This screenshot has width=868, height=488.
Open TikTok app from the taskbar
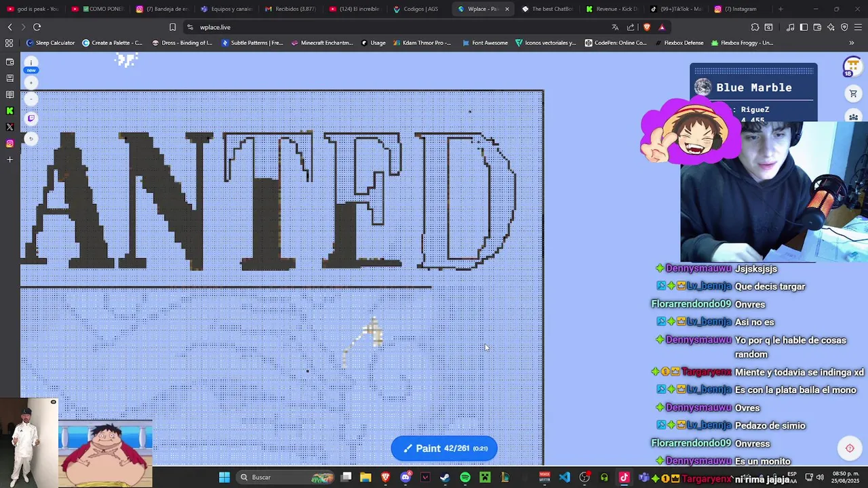tap(624, 477)
